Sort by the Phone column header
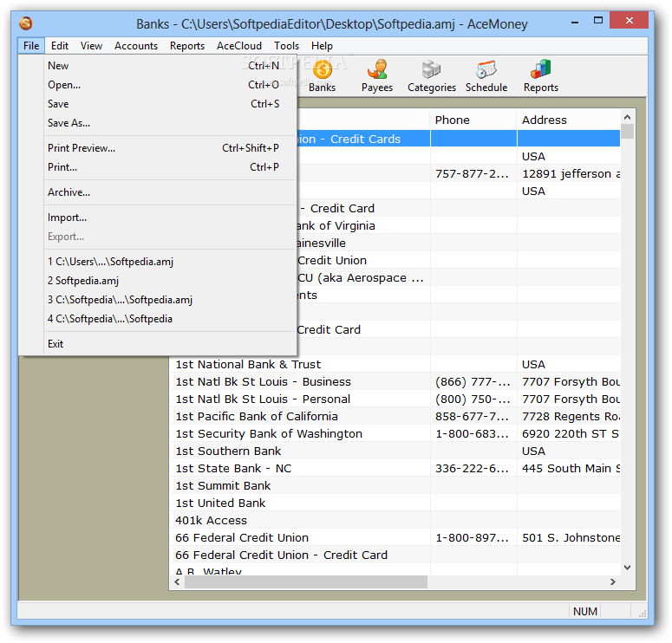 point(473,120)
